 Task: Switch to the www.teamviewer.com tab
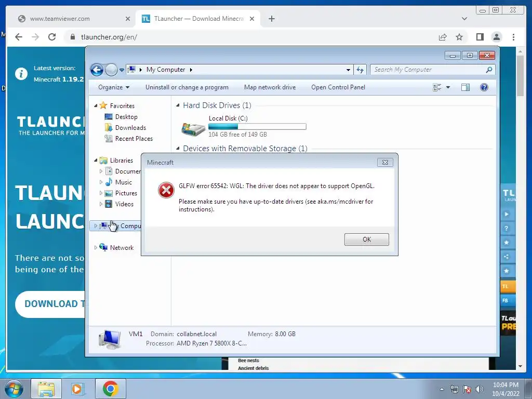click(60, 19)
